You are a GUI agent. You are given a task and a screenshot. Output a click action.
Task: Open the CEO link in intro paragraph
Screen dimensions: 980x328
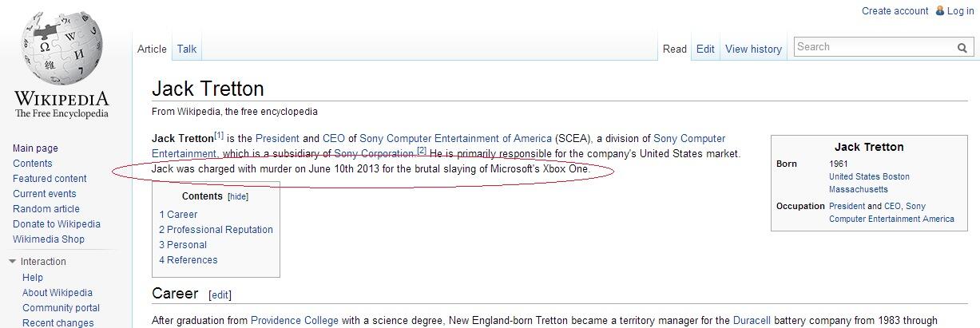334,139
